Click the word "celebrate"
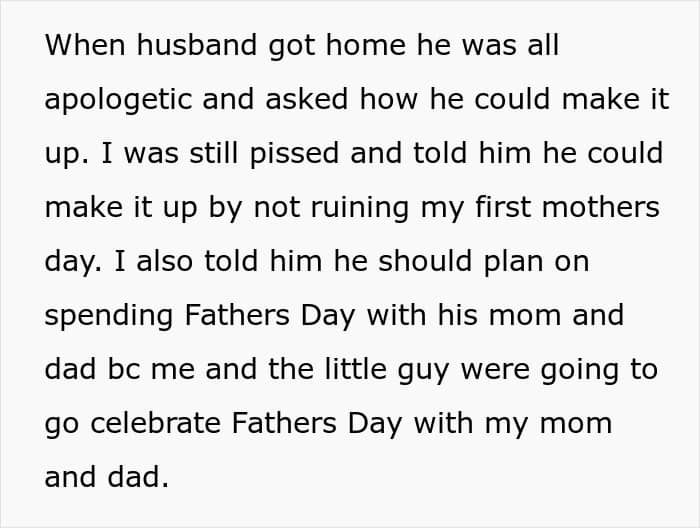Viewport: 700px width, 528px height. pyautogui.click(x=155, y=423)
